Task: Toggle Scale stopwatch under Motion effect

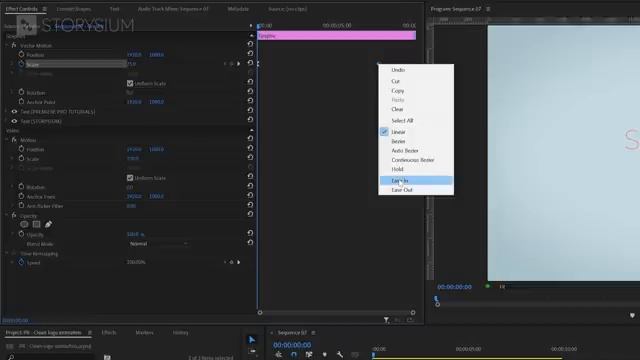Action: pyautogui.click(x=21, y=158)
